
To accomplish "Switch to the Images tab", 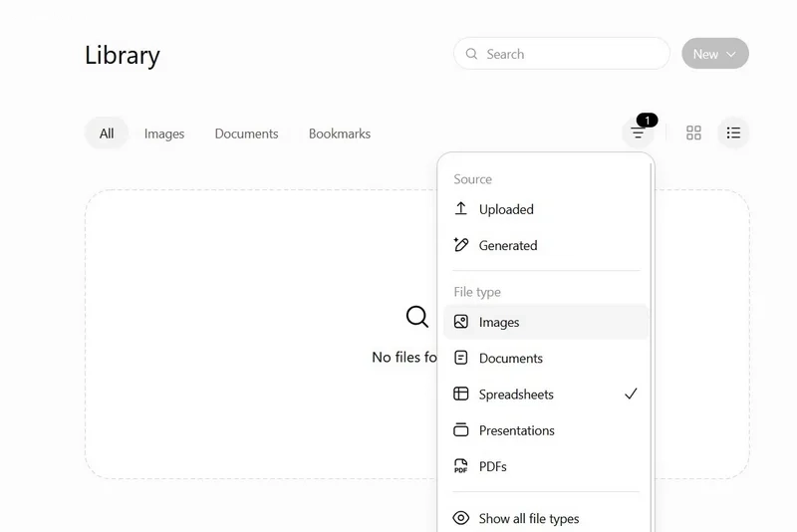I will [164, 133].
